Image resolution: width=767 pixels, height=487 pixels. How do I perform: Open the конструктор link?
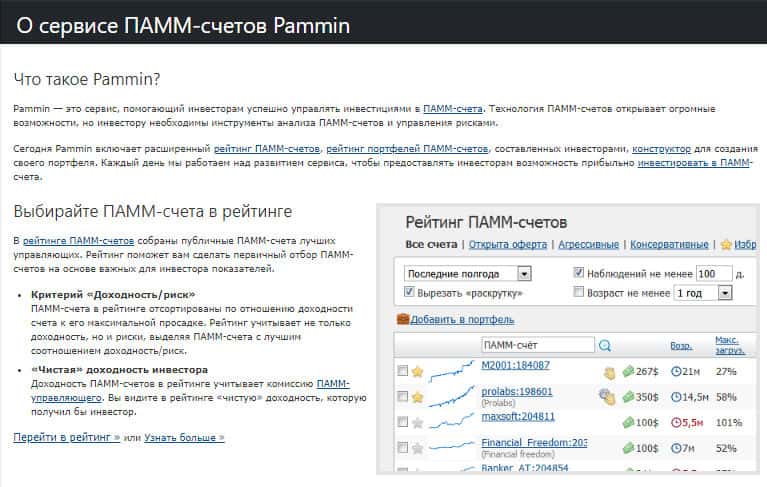[x=661, y=149]
